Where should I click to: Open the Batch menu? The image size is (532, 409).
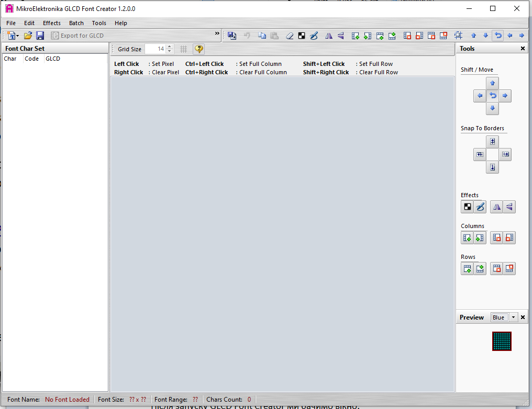76,23
